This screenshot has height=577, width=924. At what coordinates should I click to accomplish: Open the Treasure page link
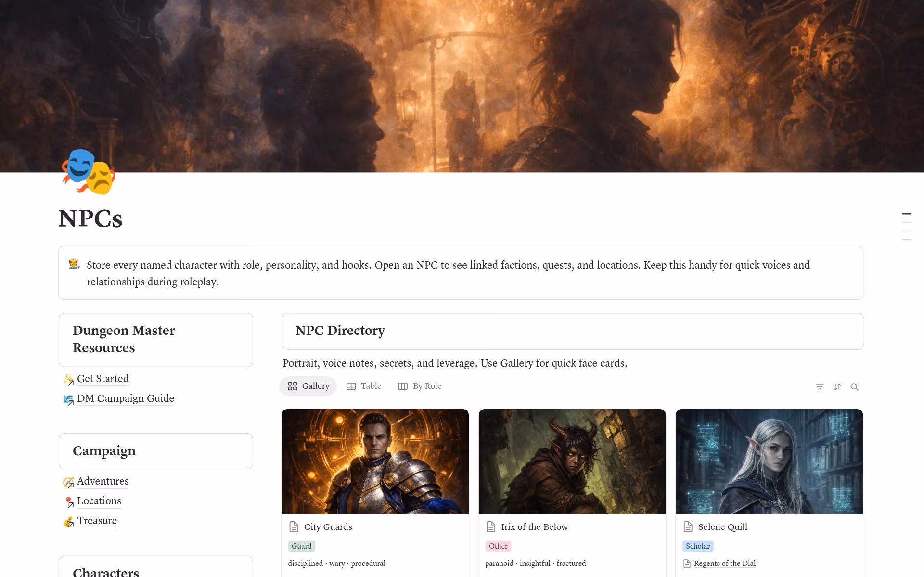coord(97,521)
